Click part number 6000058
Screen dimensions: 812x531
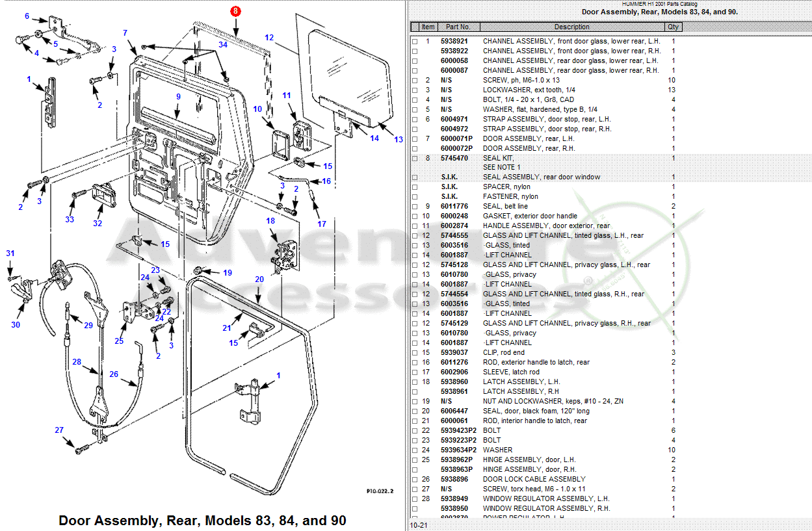click(454, 61)
